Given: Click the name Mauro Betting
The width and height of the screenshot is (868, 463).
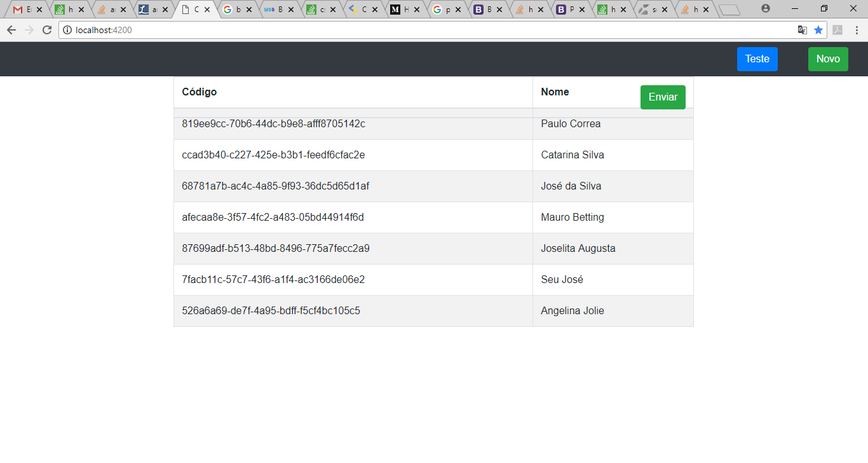Looking at the screenshot, I should tap(573, 218).
